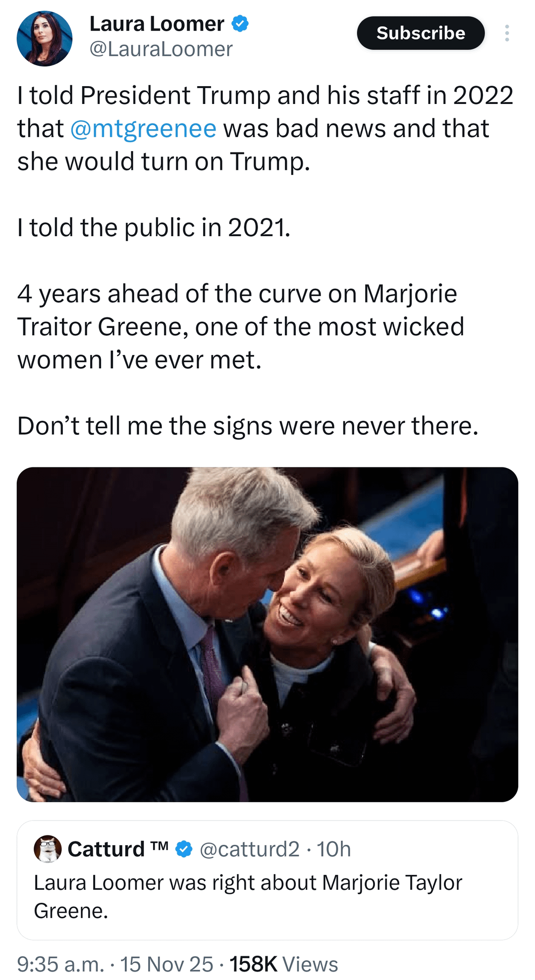Subscribe to Laura Loomer's account
The width and height of the screenshot is (535, 980).
pos(421,33)
